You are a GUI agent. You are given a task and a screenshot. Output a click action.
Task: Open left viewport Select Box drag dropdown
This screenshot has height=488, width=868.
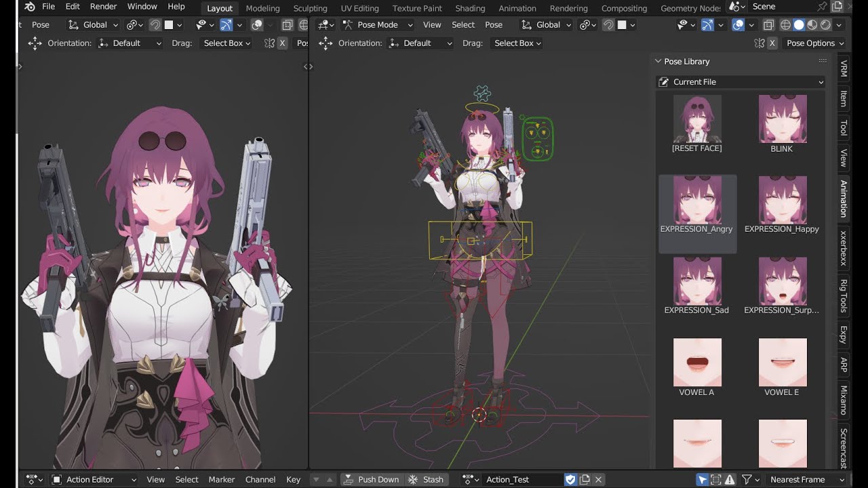pos(226,43)
